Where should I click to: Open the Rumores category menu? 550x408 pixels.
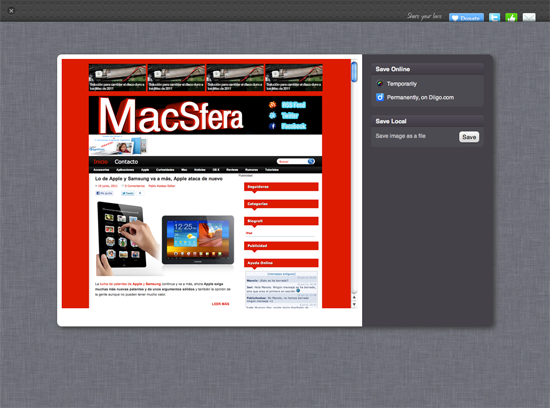pos(251,170)
